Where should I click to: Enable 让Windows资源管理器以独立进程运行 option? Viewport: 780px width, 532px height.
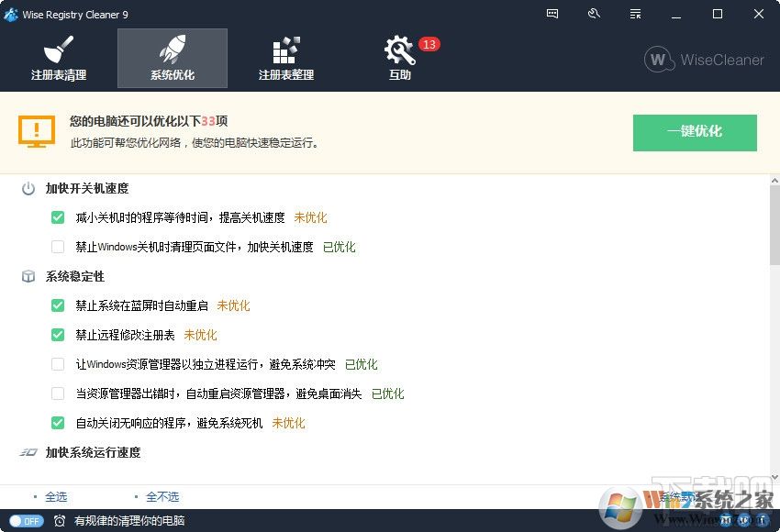click(58, 364)
